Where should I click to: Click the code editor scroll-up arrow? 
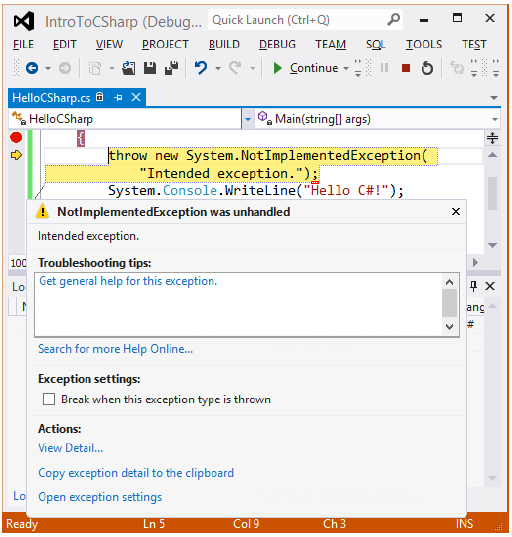492,155
